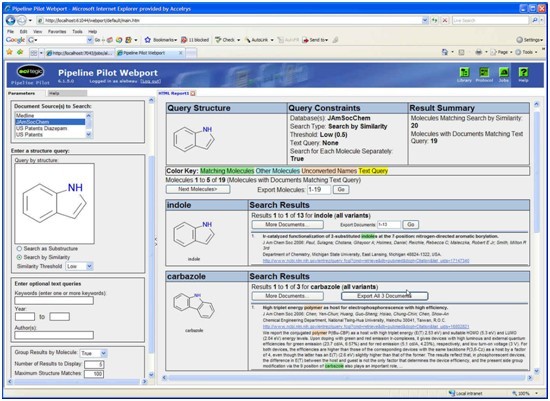This screenshot has width=550, height=401.
Task: Open the Library icon in Webport header
Action: coord(464,73)
